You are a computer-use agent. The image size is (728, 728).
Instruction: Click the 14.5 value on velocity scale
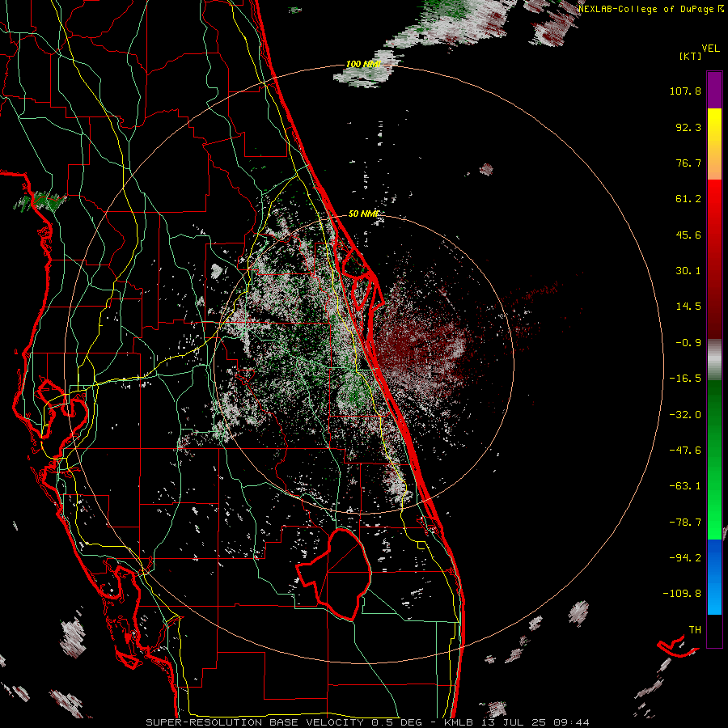[x=688, y=307]
